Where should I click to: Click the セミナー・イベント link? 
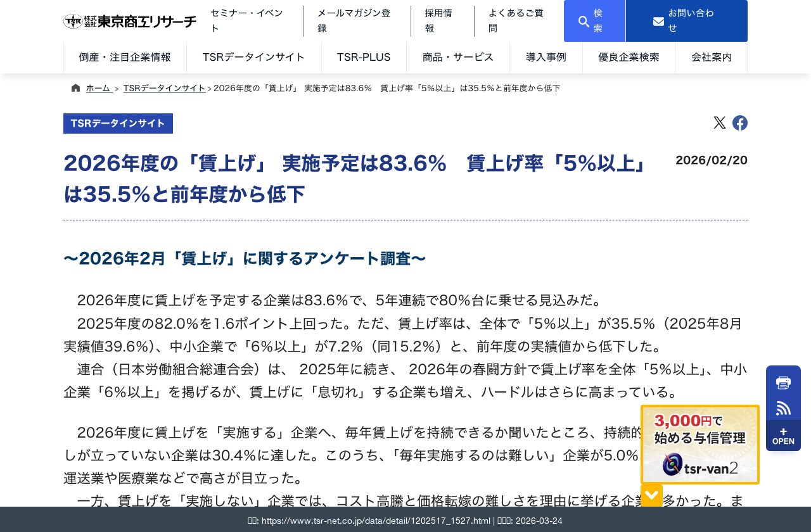pos(246,20)
